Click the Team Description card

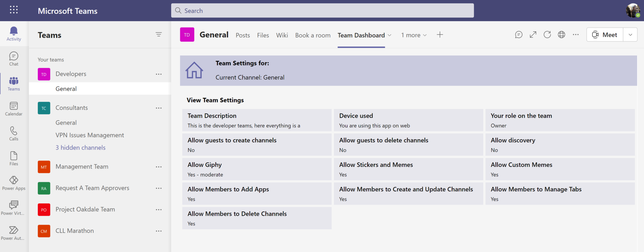[x=257, y=120]
